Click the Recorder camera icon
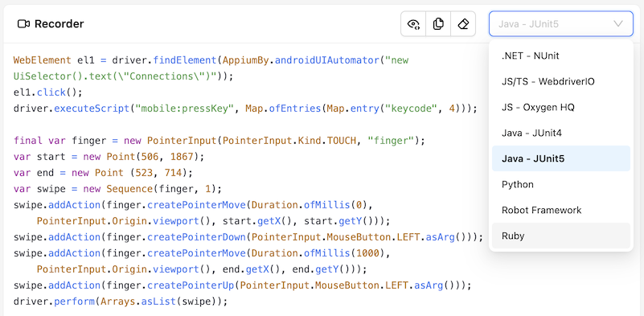Screen dimensions: 644x316 [x=23, y=24]
